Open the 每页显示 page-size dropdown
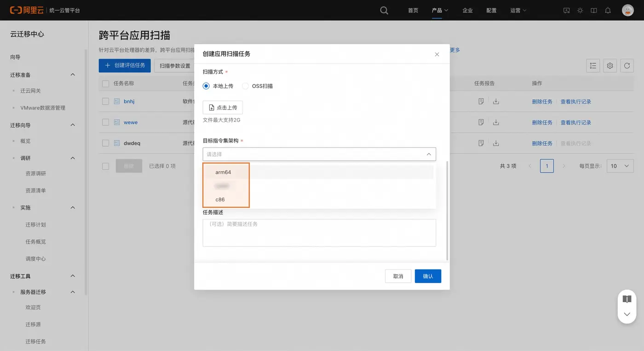644x351 pixels. [x=620, y=166]
